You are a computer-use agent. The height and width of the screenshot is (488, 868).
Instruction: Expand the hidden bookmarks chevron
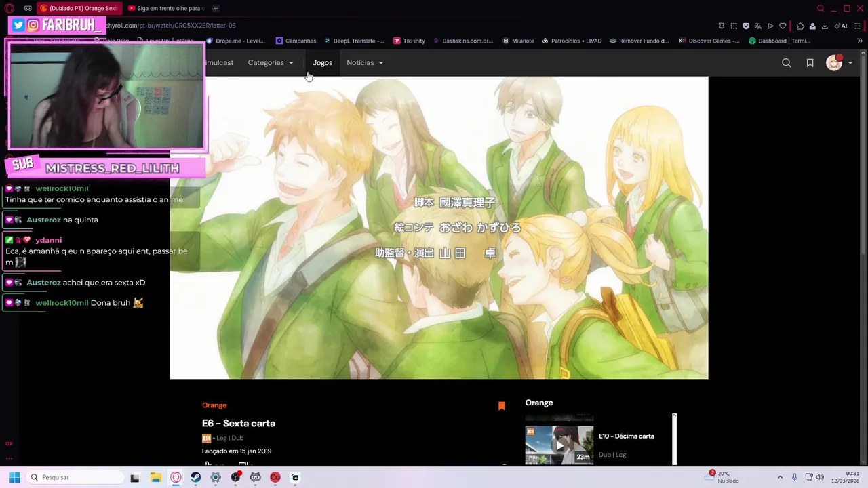pos(860,41)
